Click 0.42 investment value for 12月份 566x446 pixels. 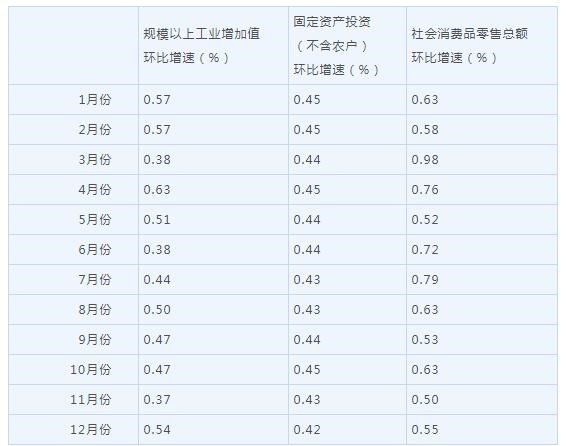[x=307, y=430]
